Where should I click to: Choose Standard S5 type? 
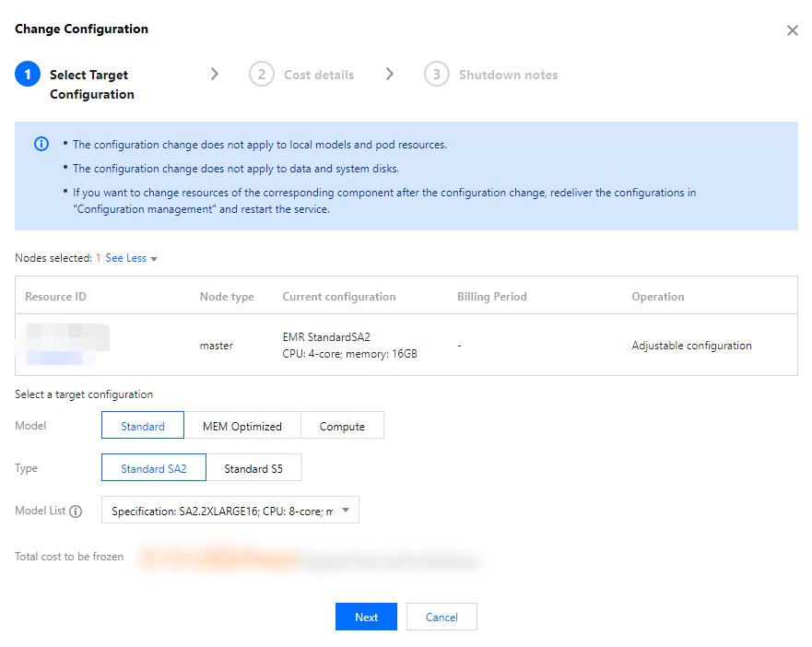click(x=253, y=468)
